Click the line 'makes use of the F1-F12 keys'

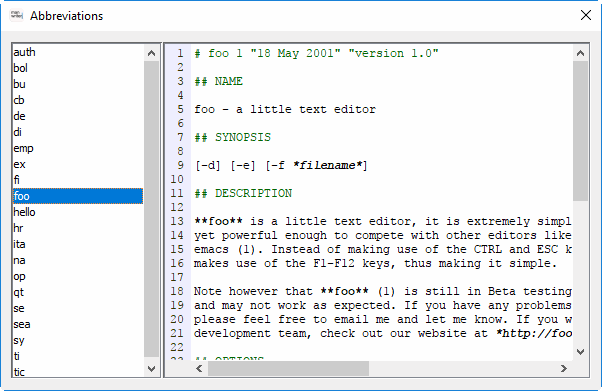375,263
